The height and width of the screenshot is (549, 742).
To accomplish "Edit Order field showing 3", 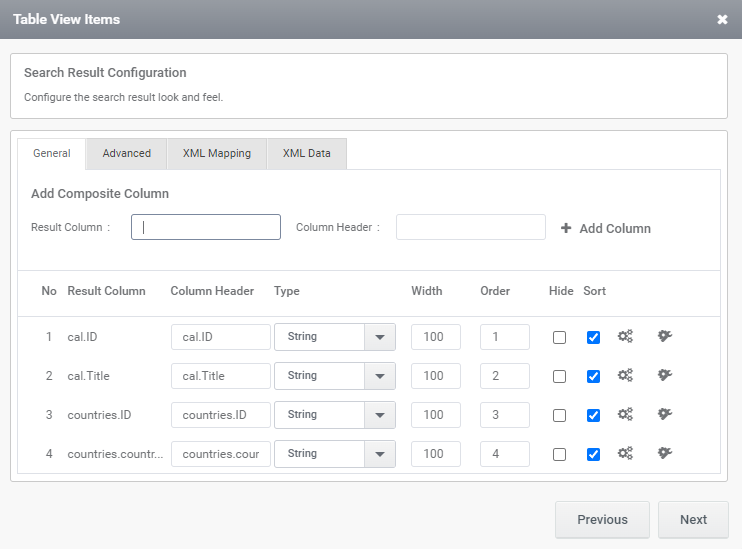I will click(x=505, y=415).
